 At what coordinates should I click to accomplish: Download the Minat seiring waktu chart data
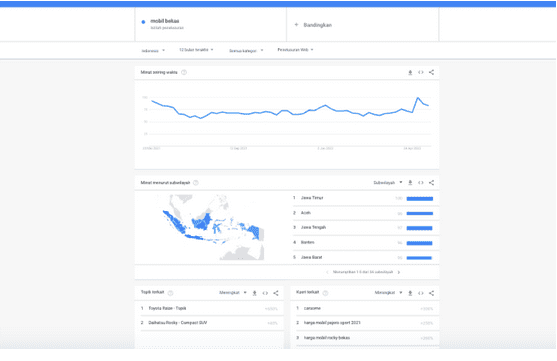(410, 72)
